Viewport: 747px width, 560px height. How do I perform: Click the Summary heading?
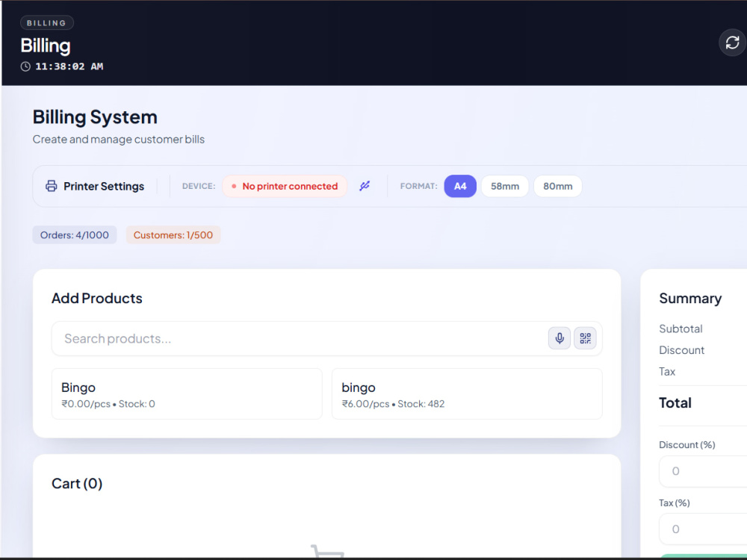click(690, 299)
